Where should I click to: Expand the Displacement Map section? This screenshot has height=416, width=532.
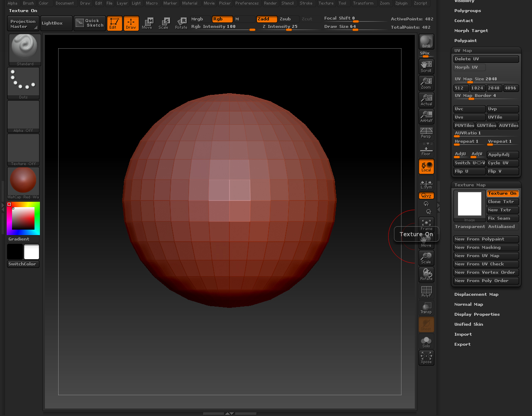[476, 295]
